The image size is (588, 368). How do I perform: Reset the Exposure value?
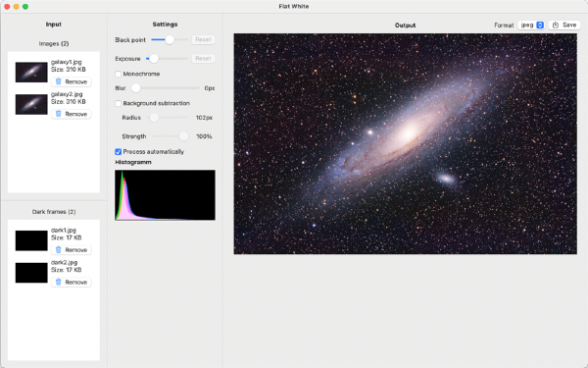203,58
